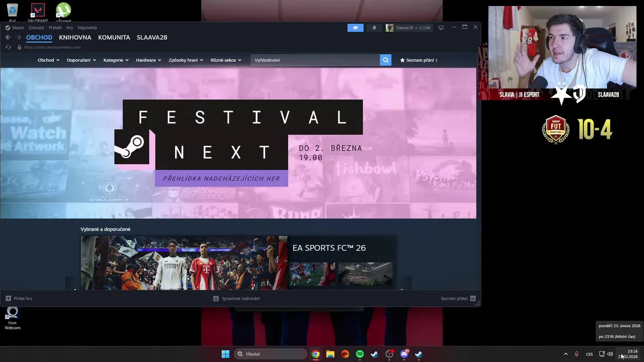Screen dimensions: 644x362
Task: Click the padlock icon beside the store URL
Action: pyautogui.click(x=20, y=47)
